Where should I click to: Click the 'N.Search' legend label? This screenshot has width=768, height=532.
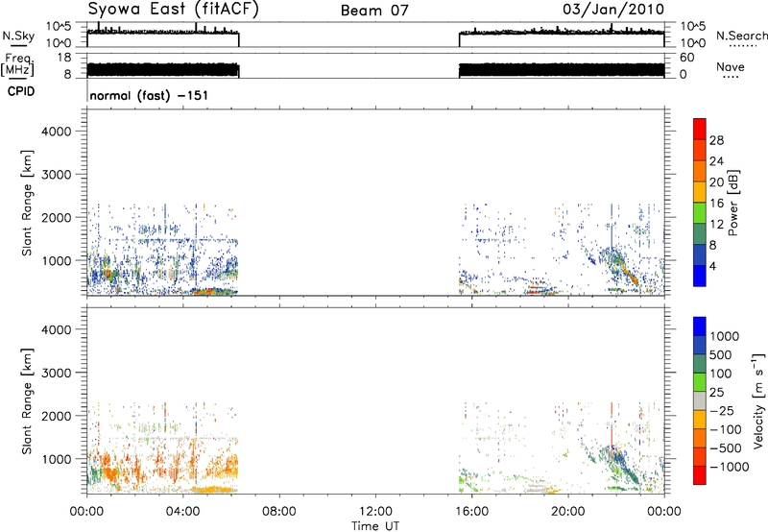click(x=742, y=36)
